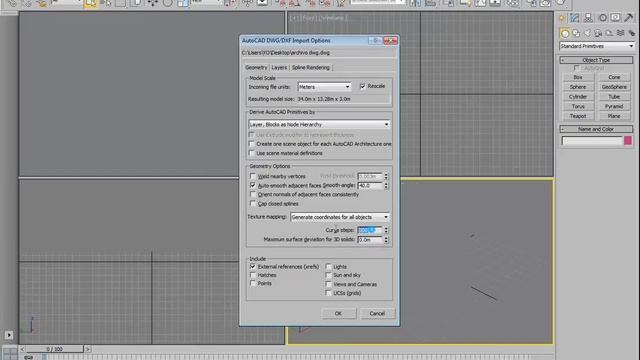
Task: Select the Systems category icon
Action: click(631, 33)
